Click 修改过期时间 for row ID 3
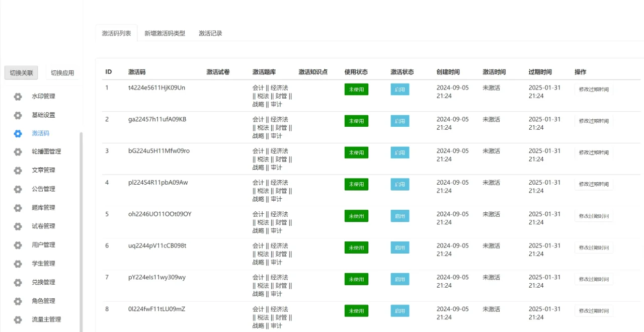 [x=593, y=152]
